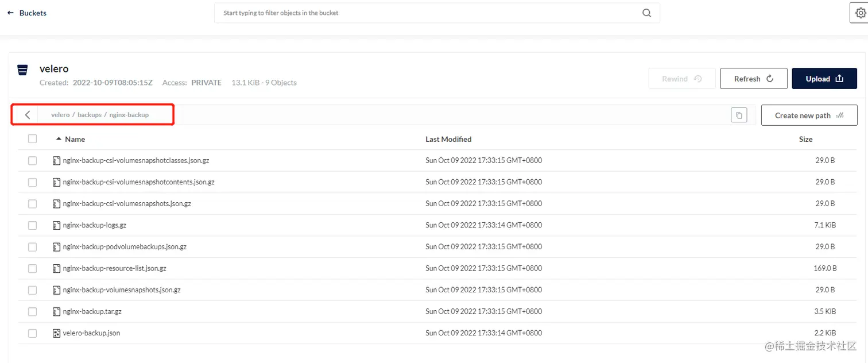This screenshot has width=868, height=363.
Task: Click the velero bucket title
Action: click(x=54, y=69)
